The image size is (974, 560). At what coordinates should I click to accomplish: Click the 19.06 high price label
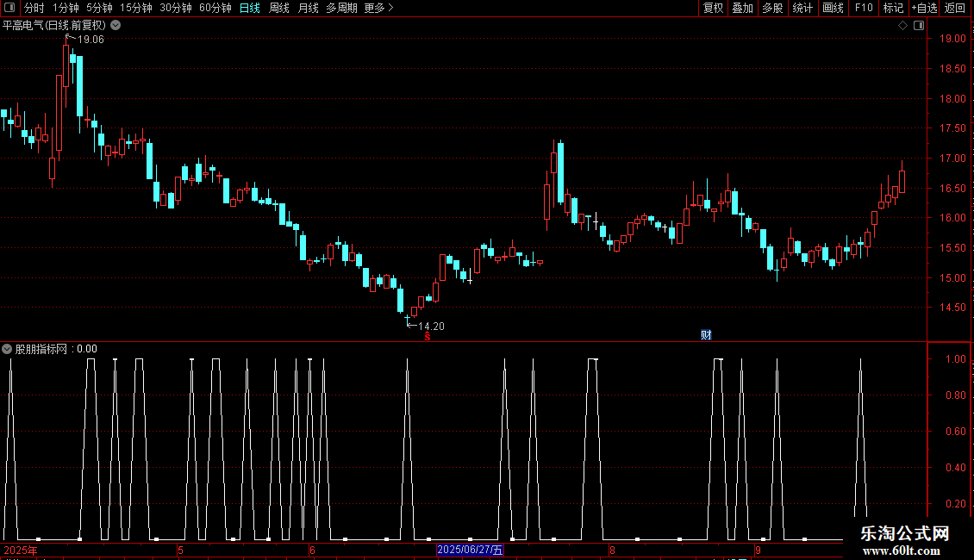pyautogui.click(x=91, y=40)
